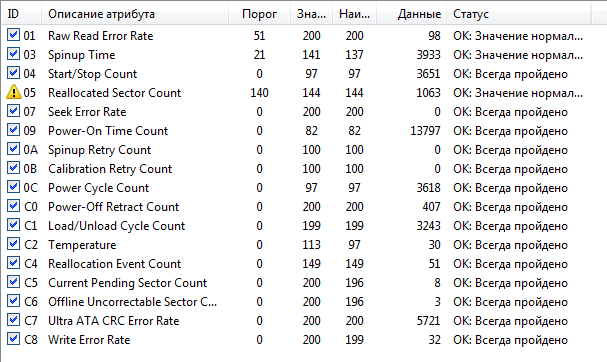Viewport: 607px width, 362px height.
Task: Toggle the Write Error Rate checkbox
Action: click(13, 339)
